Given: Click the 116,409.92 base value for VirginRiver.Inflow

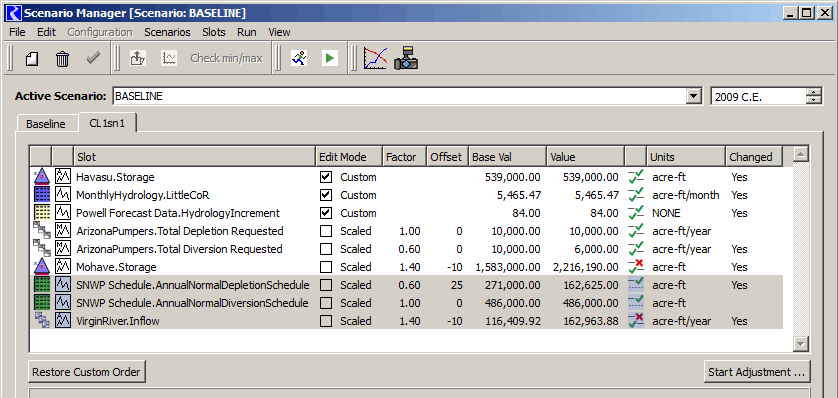Looking at the screenshot, I should [x=512, y=321].
